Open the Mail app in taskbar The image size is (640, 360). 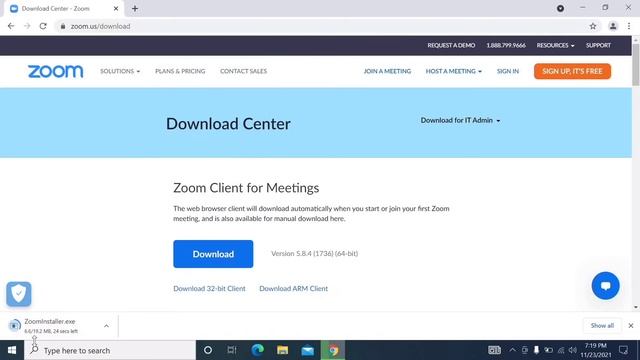click(x=307, y=350)
